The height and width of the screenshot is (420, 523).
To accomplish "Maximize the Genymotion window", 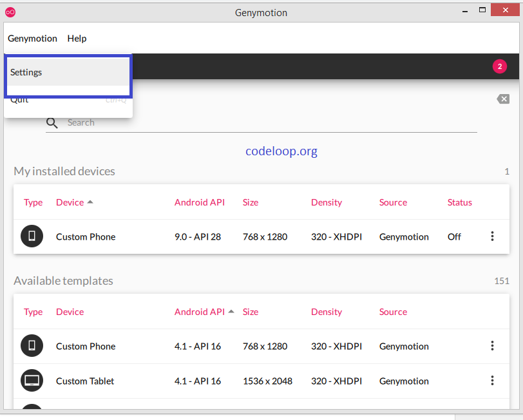I will pyautogui.click(x=482, y=10).
